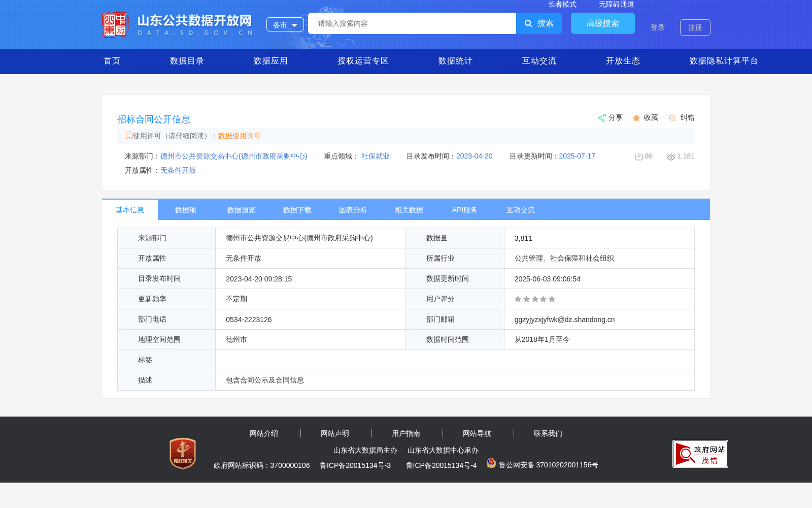Click the description 包含合同公示及合同信息

pyautogui.click(x=265, y=380)
